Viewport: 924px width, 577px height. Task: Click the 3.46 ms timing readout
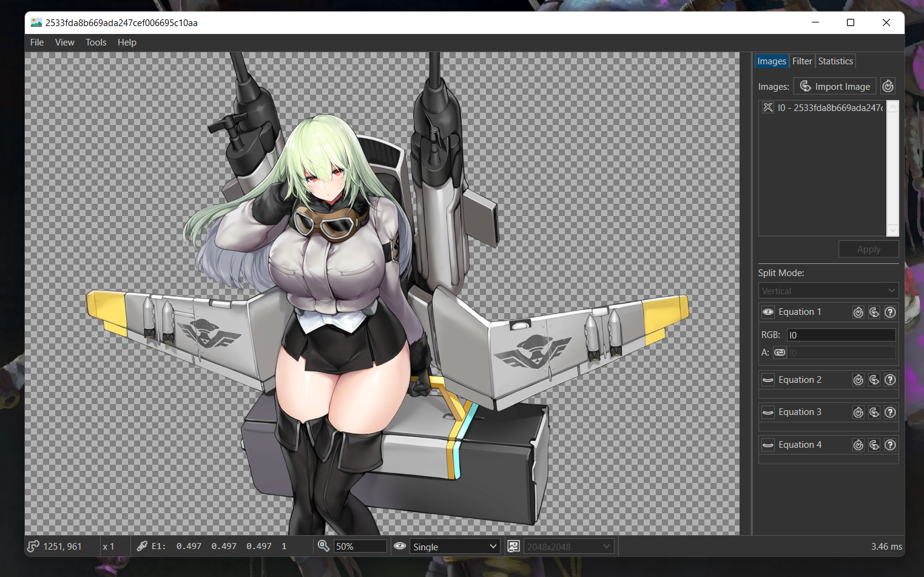(886, 547)
